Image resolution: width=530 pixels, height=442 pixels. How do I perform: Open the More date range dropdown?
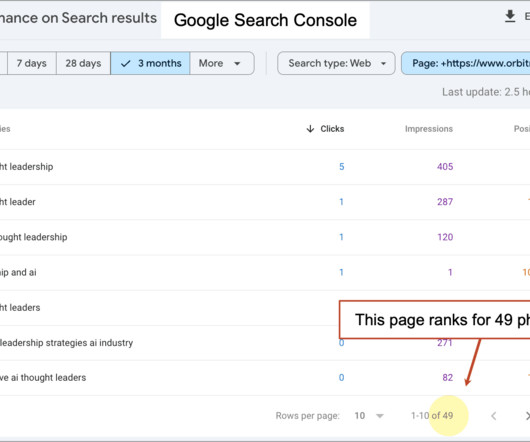[221, 63]
